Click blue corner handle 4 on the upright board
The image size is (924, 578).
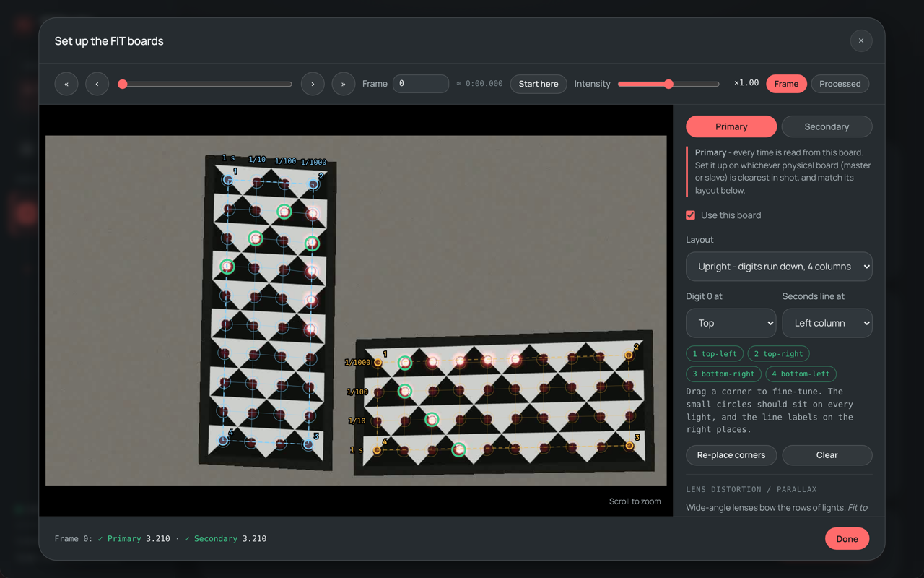(x=223, y=440)
